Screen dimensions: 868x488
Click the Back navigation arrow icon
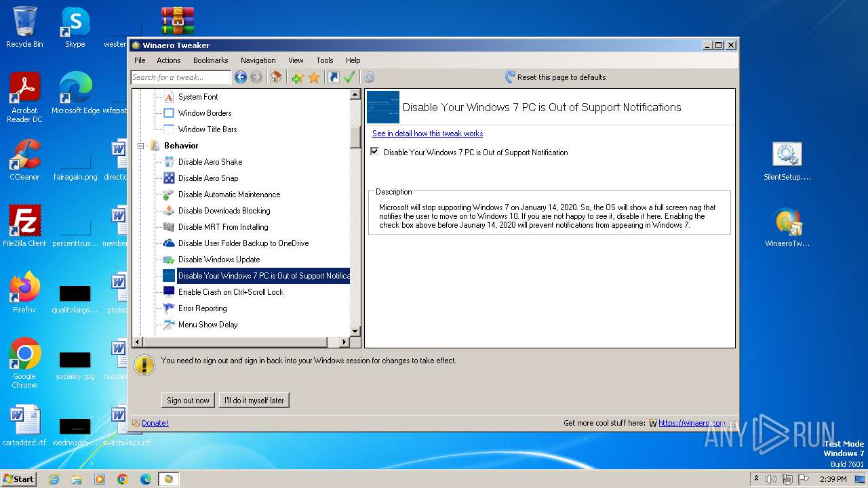(x=241, y=77)
